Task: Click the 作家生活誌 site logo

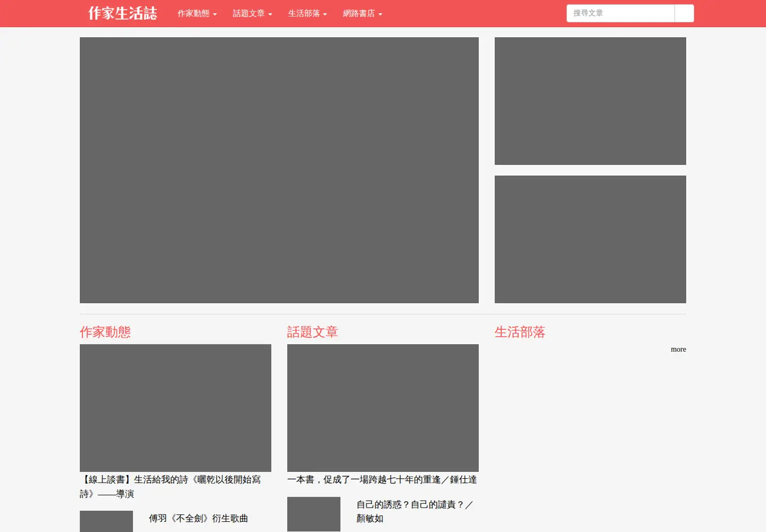Action: pos(122,13)
